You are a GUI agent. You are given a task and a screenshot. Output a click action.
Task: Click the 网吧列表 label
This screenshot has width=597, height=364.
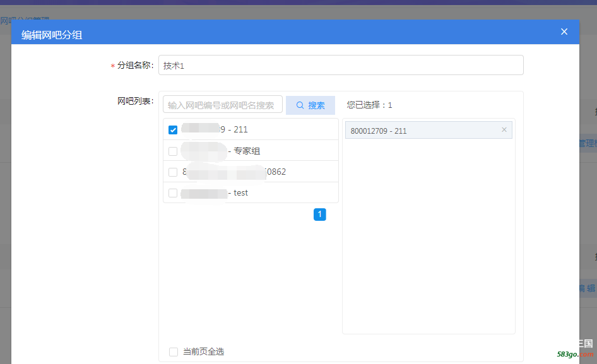(135, 102)
